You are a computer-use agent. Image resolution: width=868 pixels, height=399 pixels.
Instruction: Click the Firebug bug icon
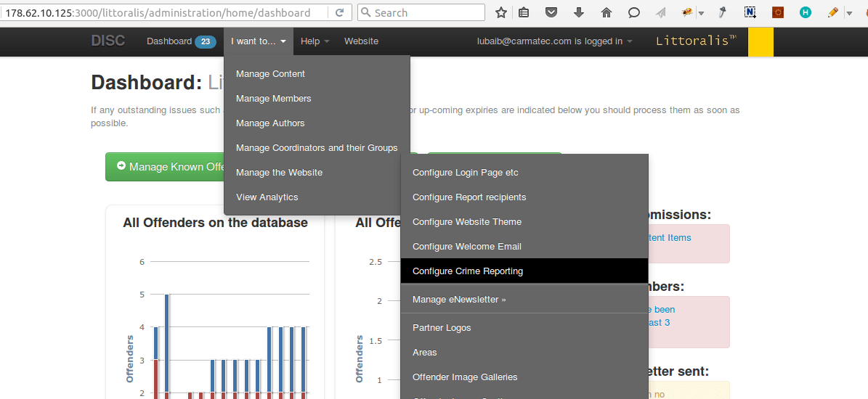pyautogui.click(x=687, y=12)
